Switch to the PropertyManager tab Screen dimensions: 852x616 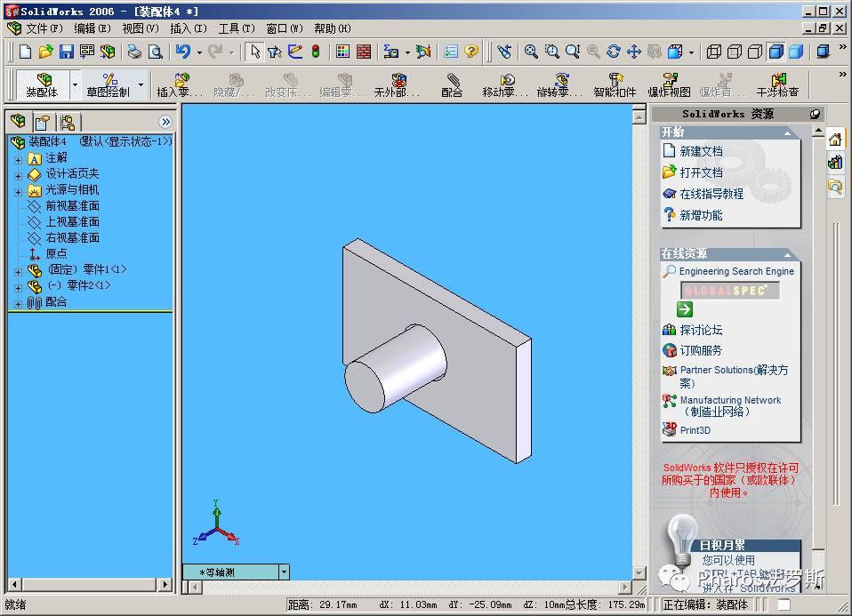click(x=42, y=122)
